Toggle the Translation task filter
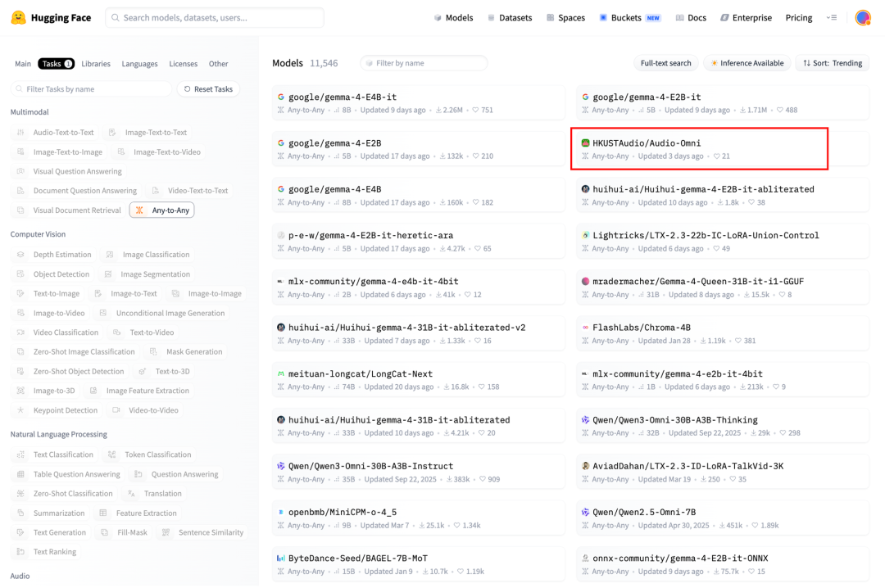 155,494
